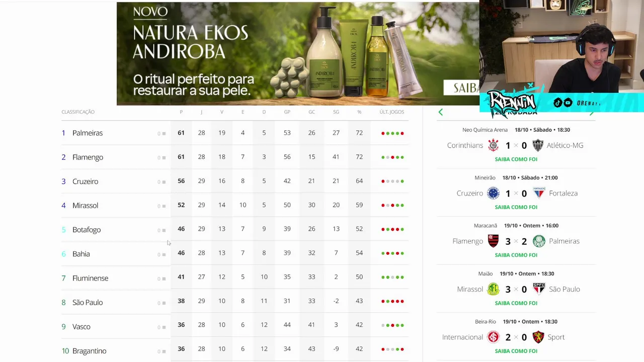Select São Paulo in the standings table
The width and height of the screenshot is (644, 362).
pyautogui.click(x=88, y=302)
